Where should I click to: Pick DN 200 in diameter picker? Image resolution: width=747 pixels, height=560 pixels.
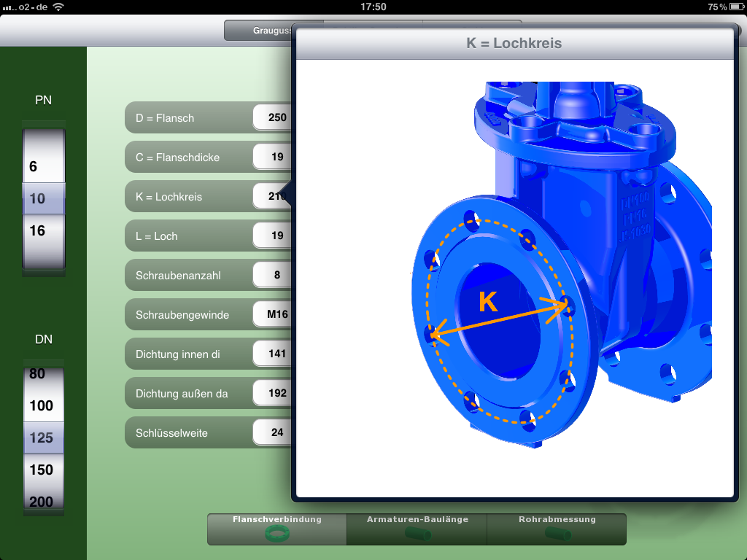tap(42, 501)
